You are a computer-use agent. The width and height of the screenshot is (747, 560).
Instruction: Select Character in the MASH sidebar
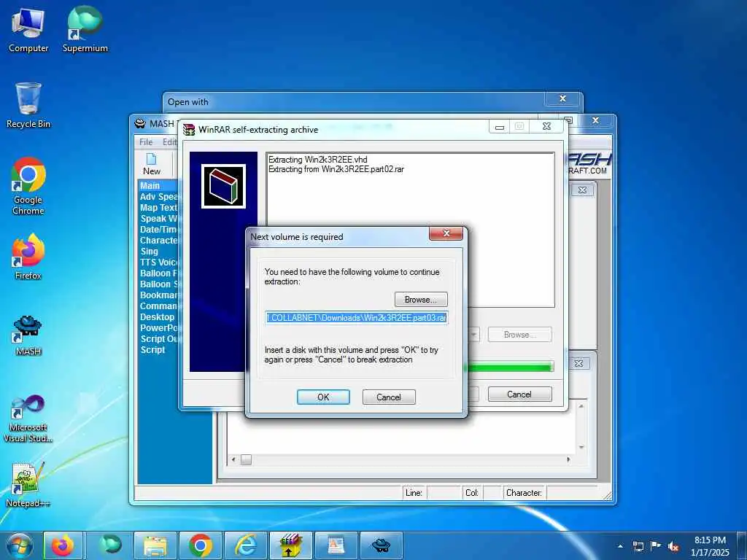tap(158, 241)
